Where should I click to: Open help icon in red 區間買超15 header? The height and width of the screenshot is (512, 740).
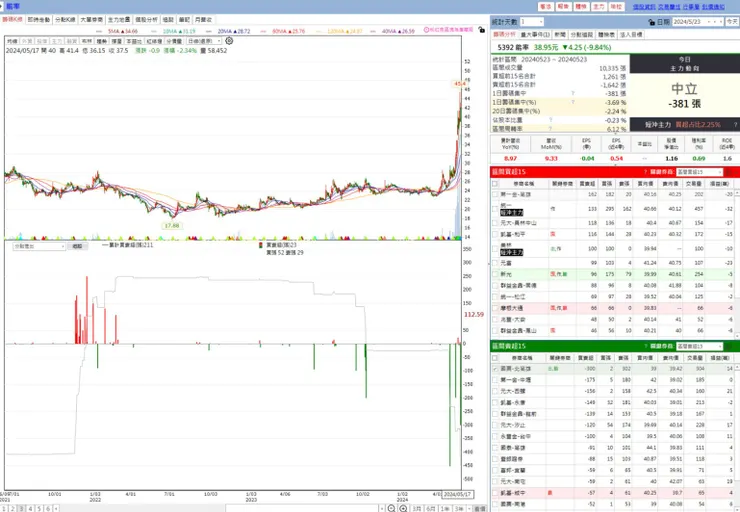click(x=645, y=172)
